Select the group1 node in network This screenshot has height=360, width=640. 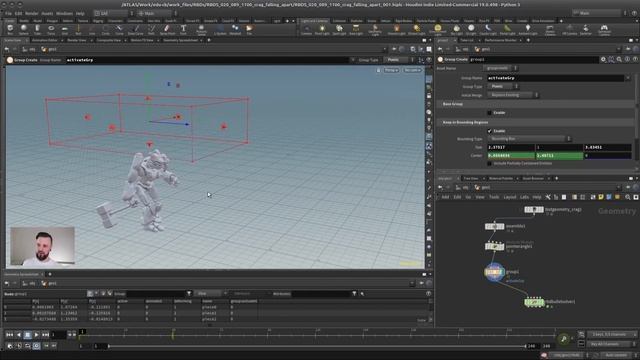[x=494, y=272]
